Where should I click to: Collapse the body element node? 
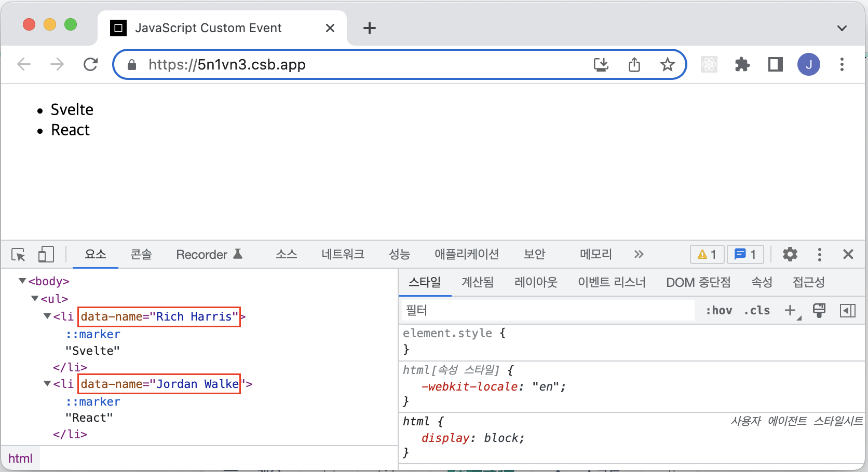(22, 281)
